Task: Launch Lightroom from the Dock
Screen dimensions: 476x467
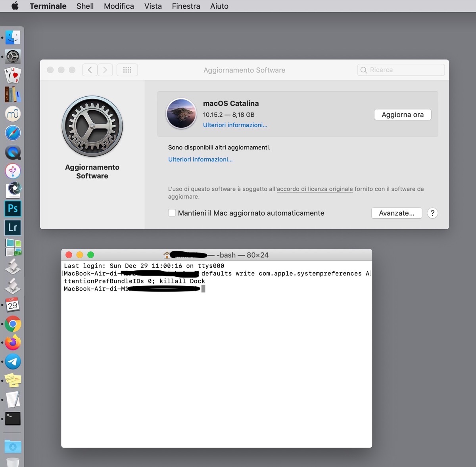Action: [13, 228]
